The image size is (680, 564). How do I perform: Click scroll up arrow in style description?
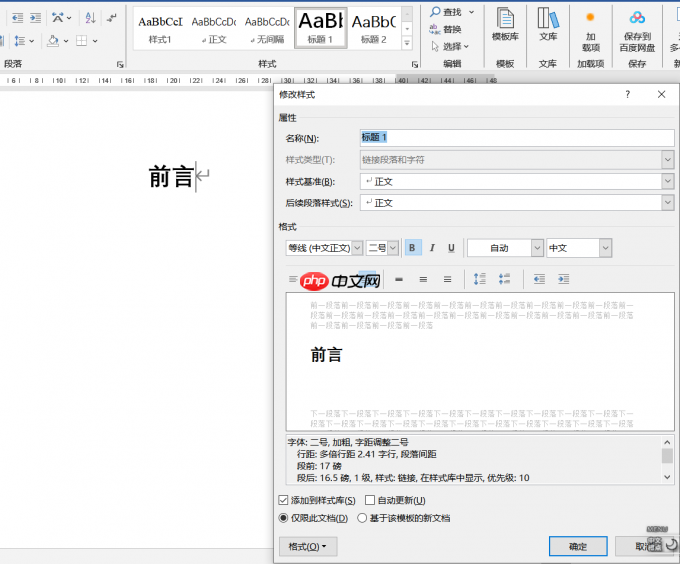tap(667, 442)
